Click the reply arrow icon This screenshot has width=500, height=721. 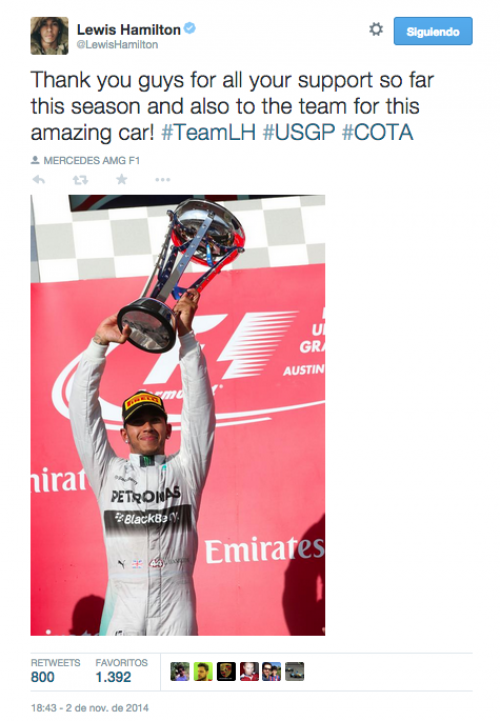pyautogui.click(x=39, y=180)
